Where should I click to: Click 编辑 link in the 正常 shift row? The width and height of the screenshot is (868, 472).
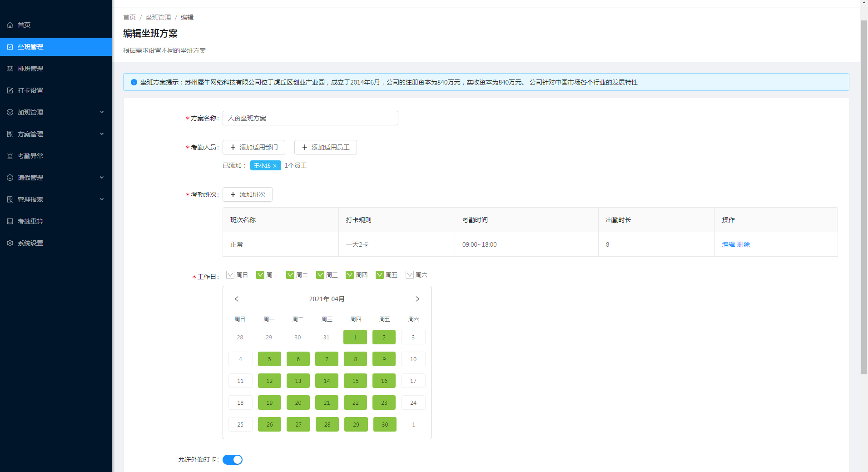729,244
